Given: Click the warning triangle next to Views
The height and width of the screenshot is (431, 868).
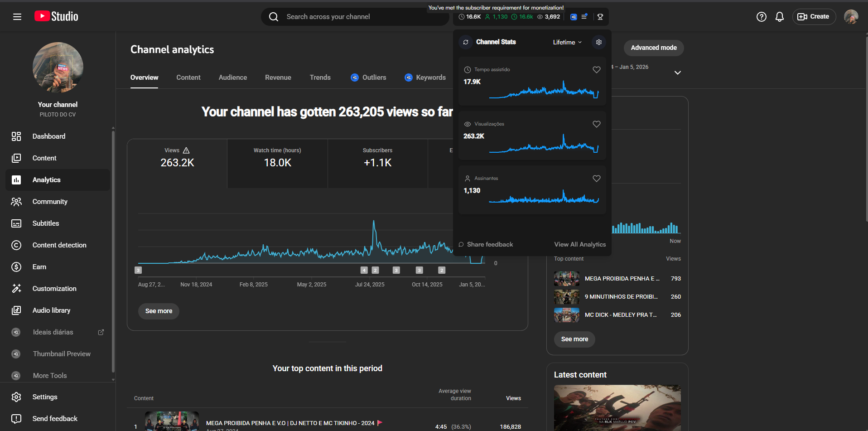Looking at the screenshot, I should coord(186,150).
